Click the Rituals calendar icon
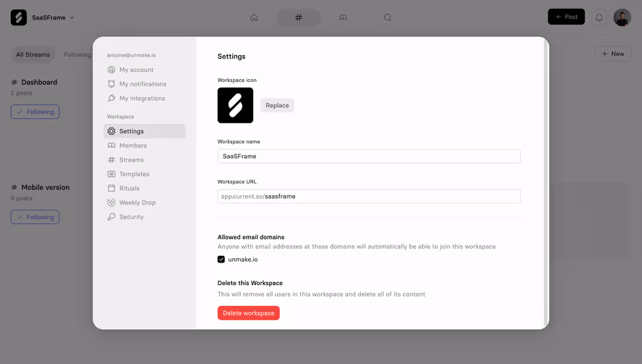This screenshot has width=642, height=364. pyautogui.click(x=112, y=189)
